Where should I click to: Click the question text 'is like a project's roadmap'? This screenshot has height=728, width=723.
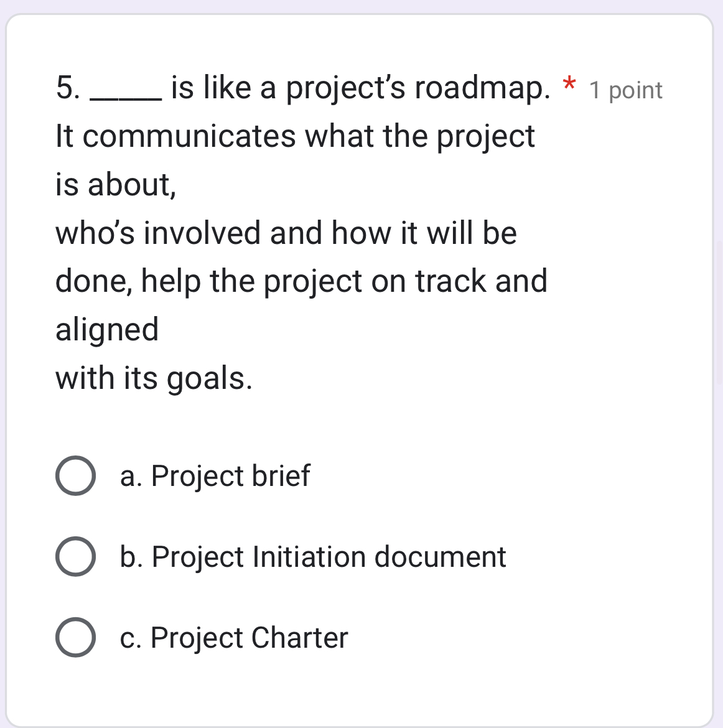361,87
